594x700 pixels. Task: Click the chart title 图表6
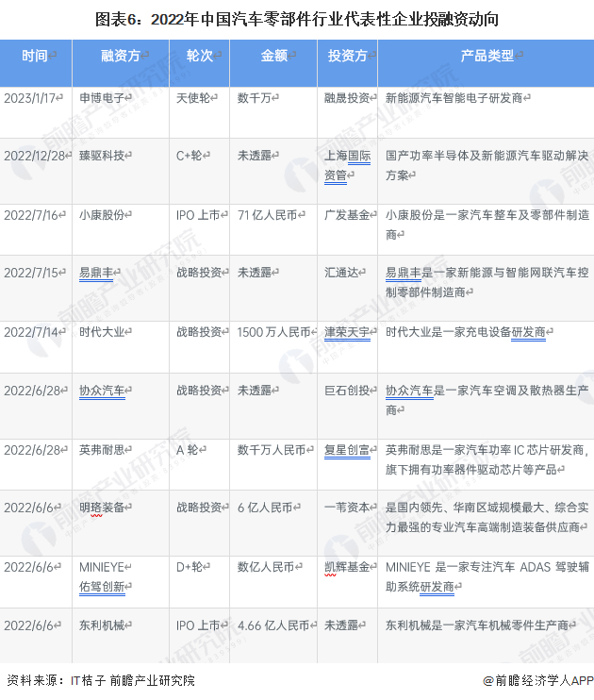(297, 19)
